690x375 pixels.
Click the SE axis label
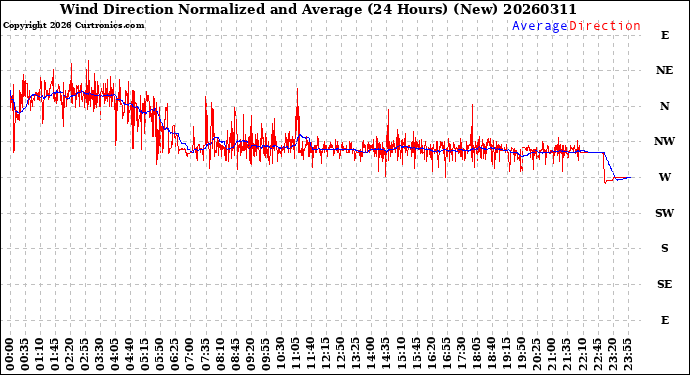point(664,284)
